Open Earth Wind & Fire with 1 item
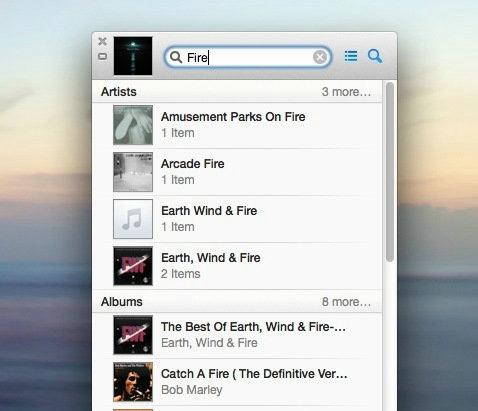This screenshot has height=411, width=478. coord(237,219)
